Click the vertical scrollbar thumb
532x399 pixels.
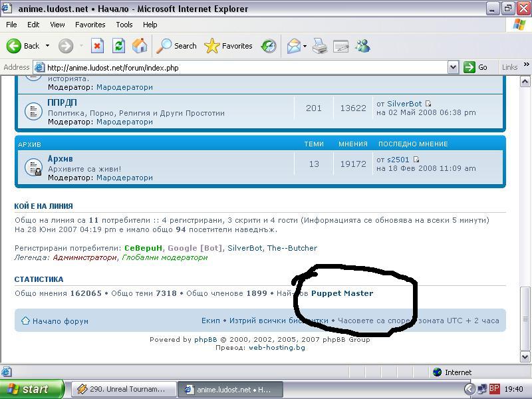coord(525,319)
